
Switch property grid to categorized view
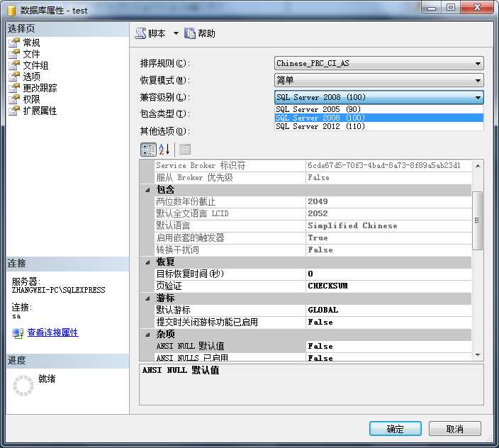click(148, 150)
